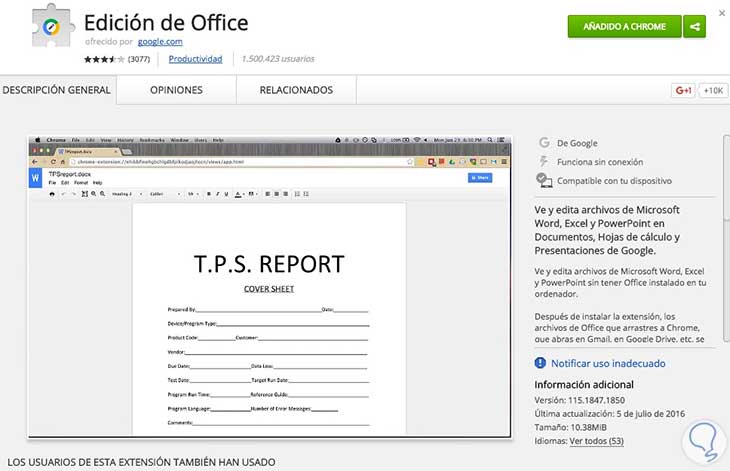Screen dimensions: 730x471
Task: Open the Calibri font dropdown in preview toolbar
Action: pyautogui.click(x=165, y=194)
